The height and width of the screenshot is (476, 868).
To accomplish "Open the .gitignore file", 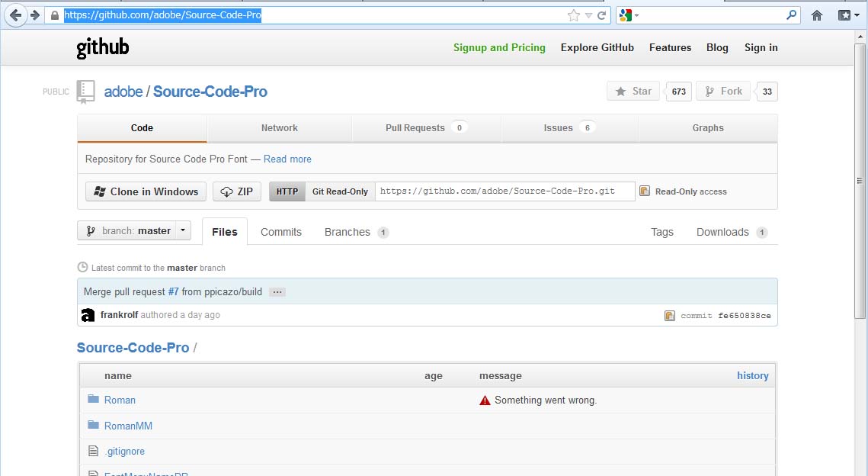I will pyautogui.click(x=124, y=452).
